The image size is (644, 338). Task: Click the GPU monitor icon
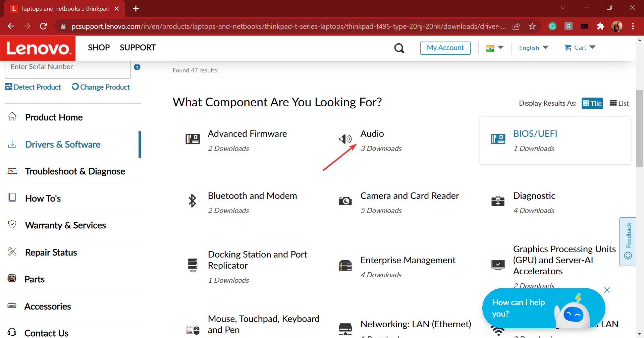tap(498, 265)
